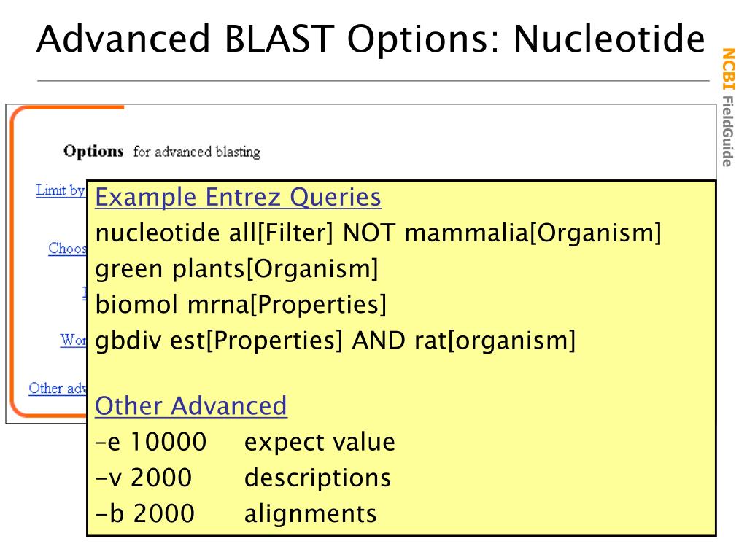Click the "alignments" label
747x560 pixels.
point(310,514)
